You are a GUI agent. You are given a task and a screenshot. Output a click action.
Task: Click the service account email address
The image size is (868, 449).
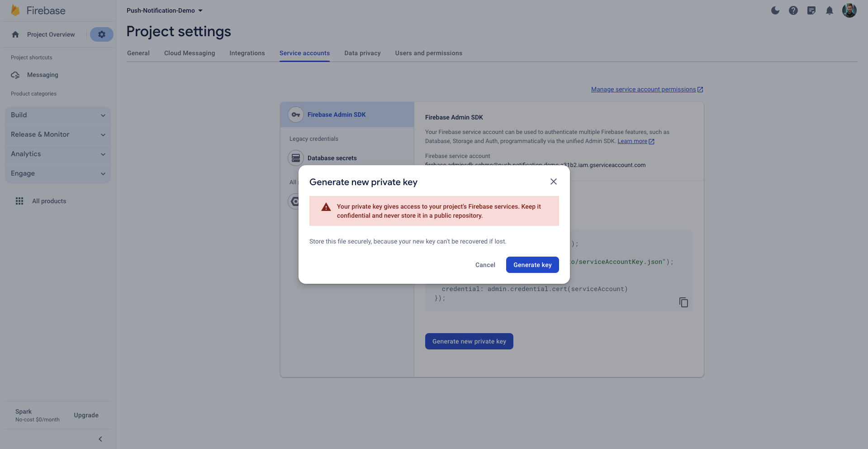535,165
